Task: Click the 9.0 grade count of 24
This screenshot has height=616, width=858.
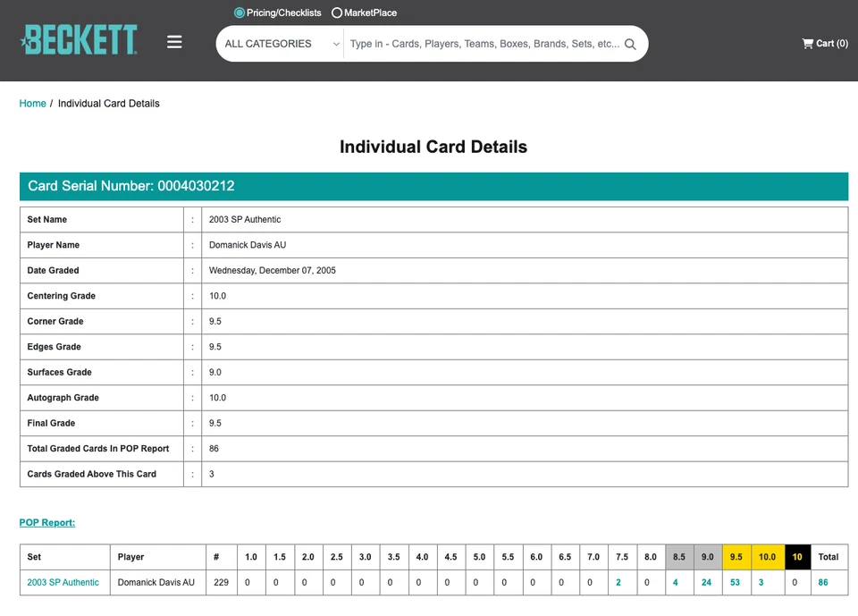Action: (x=707, y=583)
